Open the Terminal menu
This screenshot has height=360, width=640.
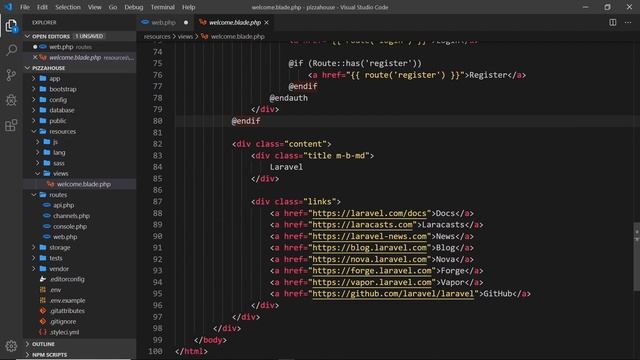pos(162,7)
